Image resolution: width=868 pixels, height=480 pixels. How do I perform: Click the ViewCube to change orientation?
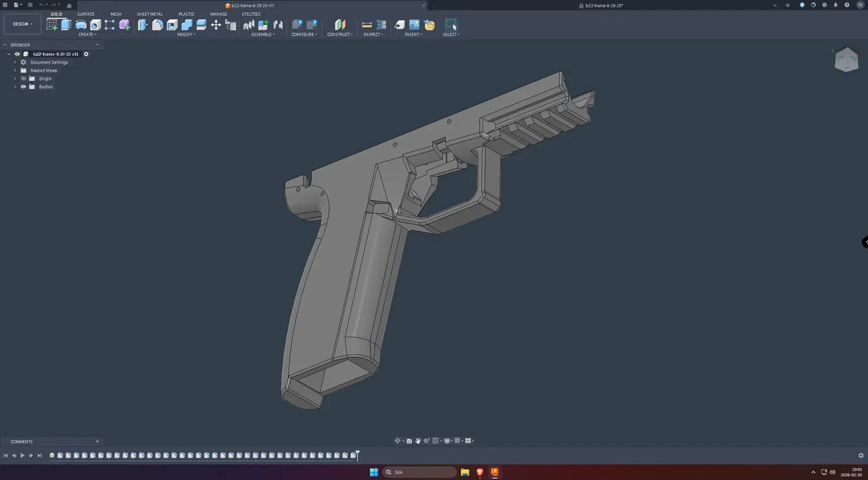[846, 60]
